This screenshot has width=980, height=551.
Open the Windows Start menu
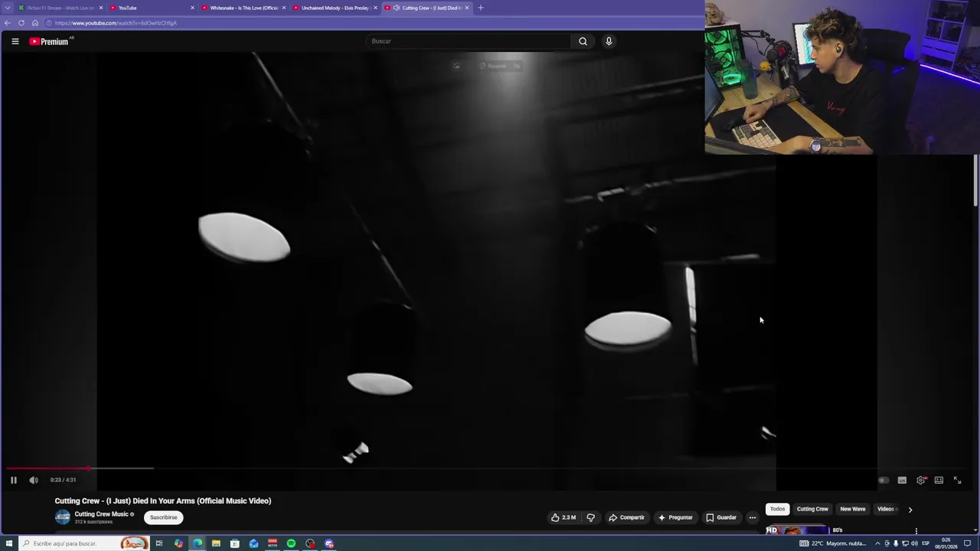[x=8, y=543]
